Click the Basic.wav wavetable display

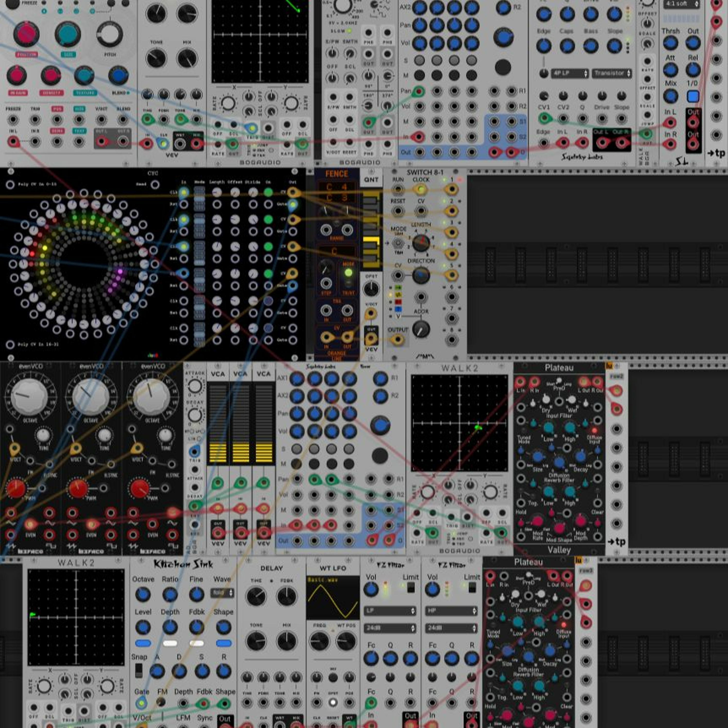click(x=333, y=598)
